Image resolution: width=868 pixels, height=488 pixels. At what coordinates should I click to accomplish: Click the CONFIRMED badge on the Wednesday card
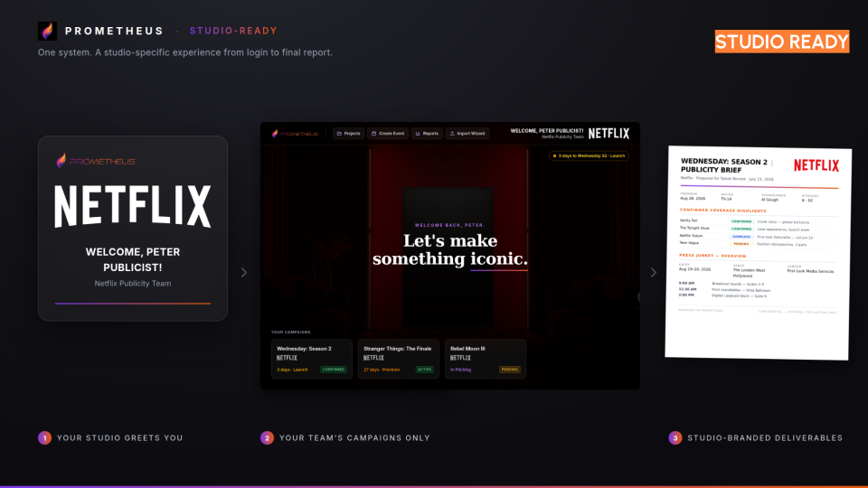tap(334, 369)
